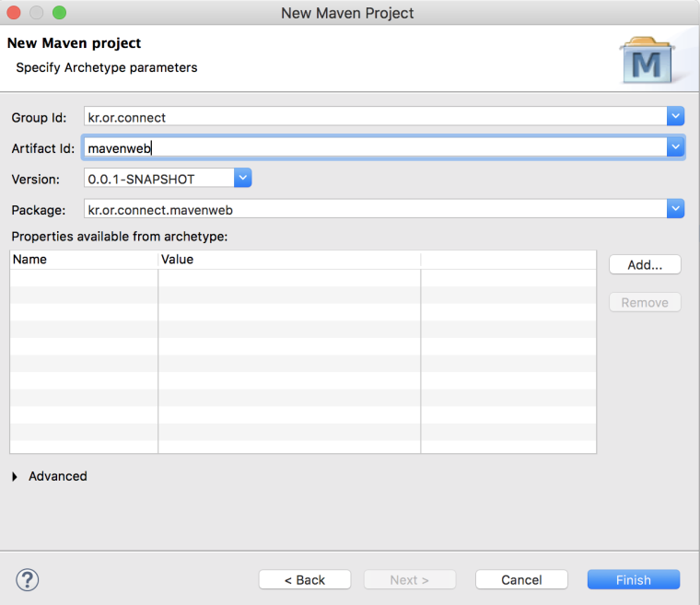
Task: Click Add to add a property
Action: coord(645,265)
